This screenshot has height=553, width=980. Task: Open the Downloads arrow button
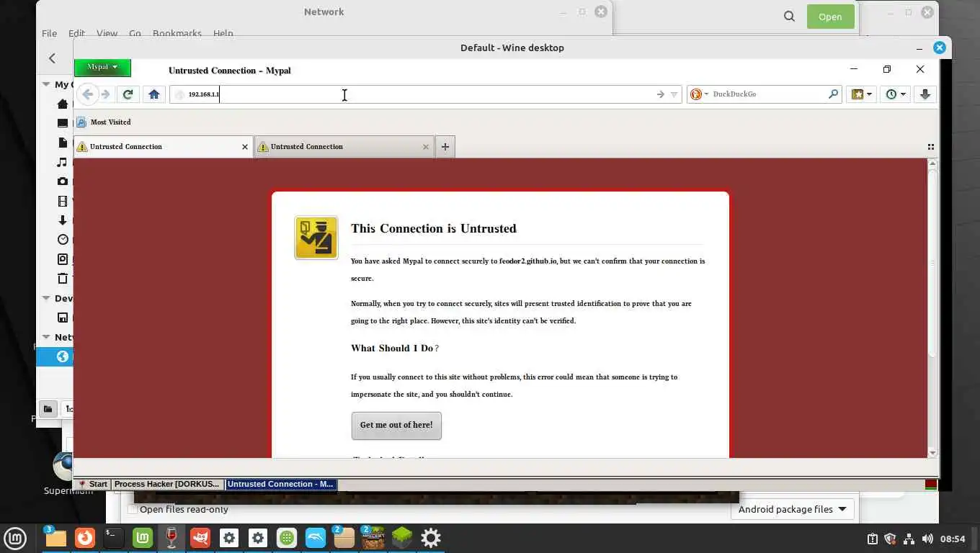point(925,94)
